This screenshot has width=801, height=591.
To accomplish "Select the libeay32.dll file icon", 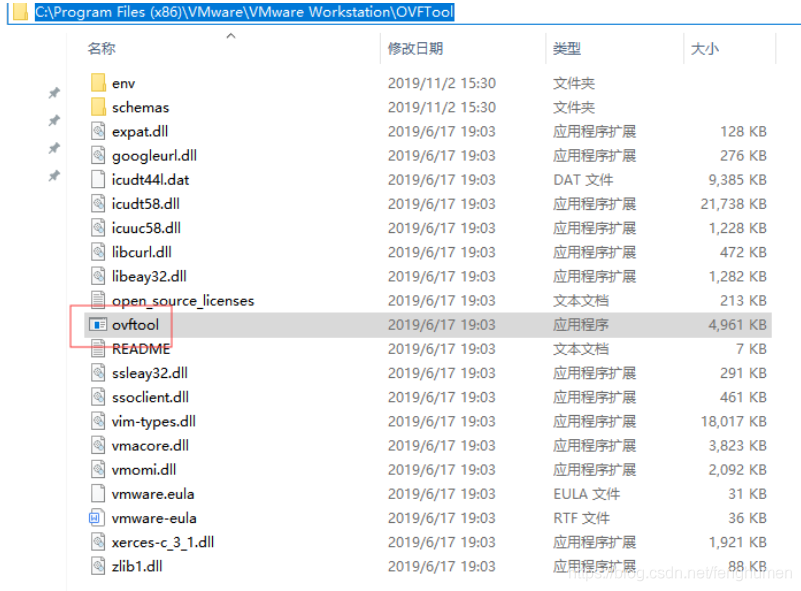I will click(x=98, y=276).
